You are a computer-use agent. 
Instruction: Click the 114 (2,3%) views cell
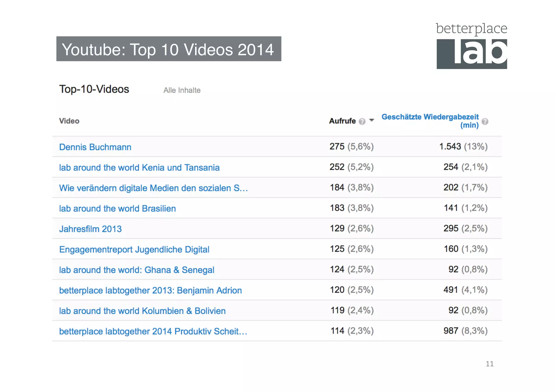click(352, 331)
